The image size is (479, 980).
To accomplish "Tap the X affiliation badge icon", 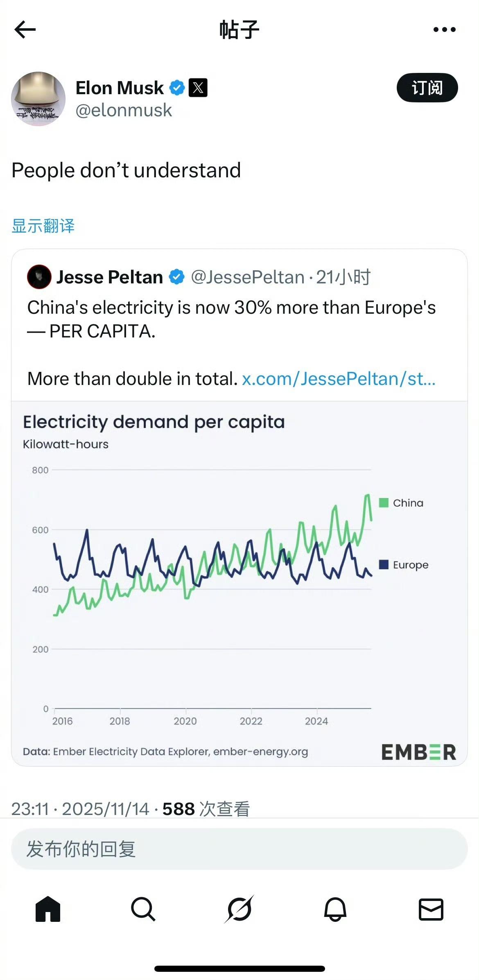I will (x=198, y=88).
